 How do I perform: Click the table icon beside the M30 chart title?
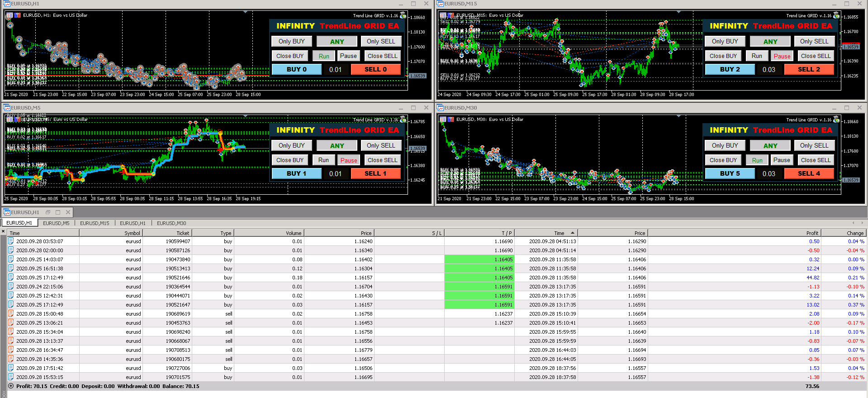pos(443,120)
